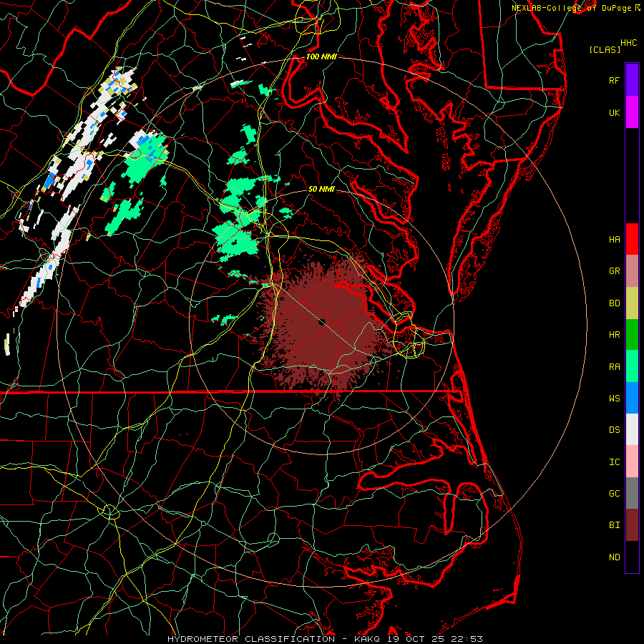
Task: Select the GR pink legend swatch
Action: click(x=632, y=271)
